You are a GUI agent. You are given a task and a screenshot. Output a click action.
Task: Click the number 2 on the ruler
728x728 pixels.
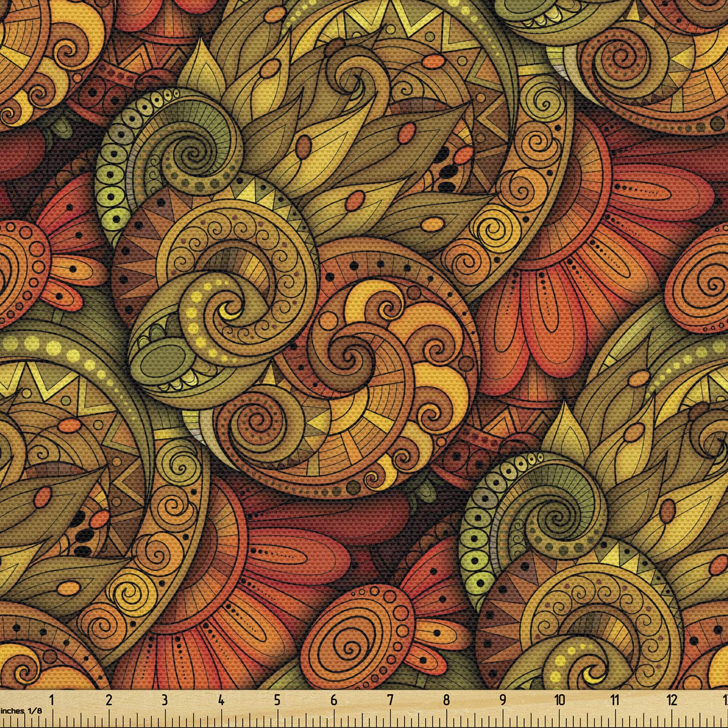(x=108, y=700)
